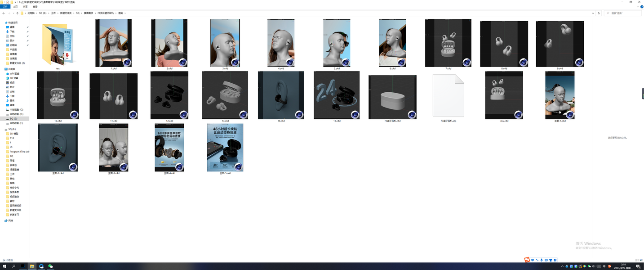Select the 2.c4d file thumbnail
644x270 pixels.
click(x=169, y=43)
